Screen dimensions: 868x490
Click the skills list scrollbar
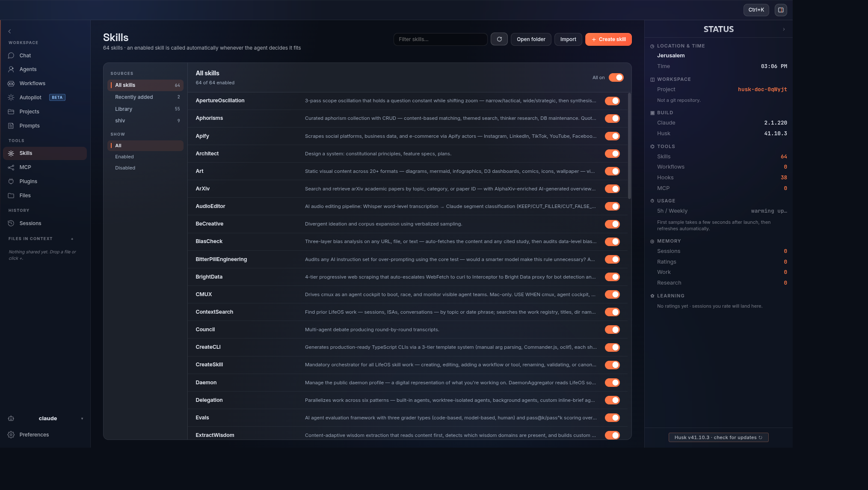pyautogui.click(x=629, y=146)
